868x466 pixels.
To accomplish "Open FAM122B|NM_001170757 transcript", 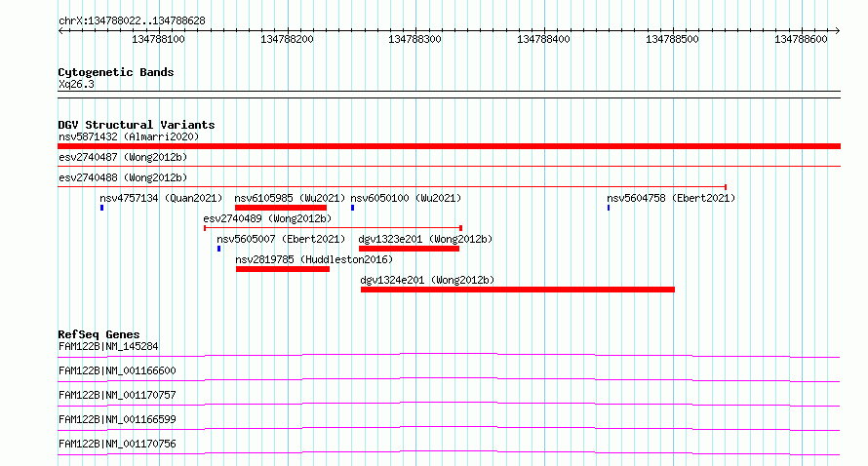I will tap(117, 395).
